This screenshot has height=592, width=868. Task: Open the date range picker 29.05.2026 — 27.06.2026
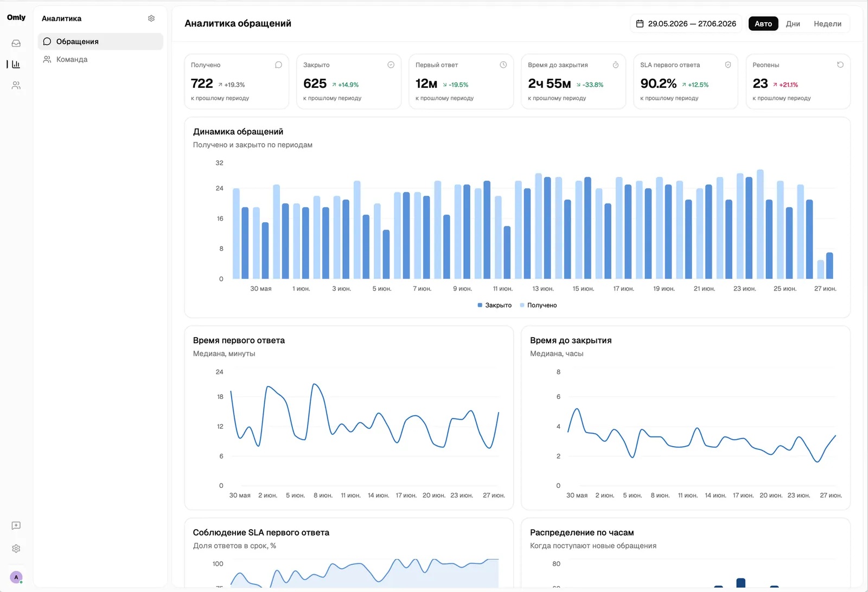(686, 24)
